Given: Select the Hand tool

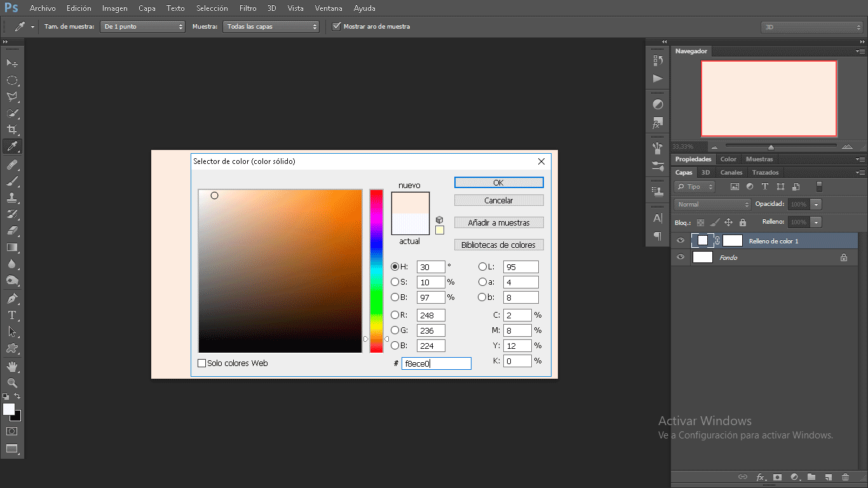Looking at the screenshot, I should (x=11, y=367).
